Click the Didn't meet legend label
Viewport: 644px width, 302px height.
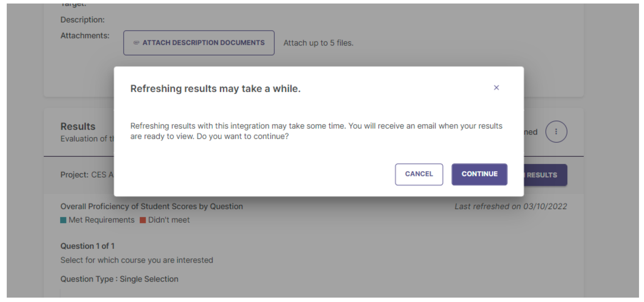coord(169,220)
